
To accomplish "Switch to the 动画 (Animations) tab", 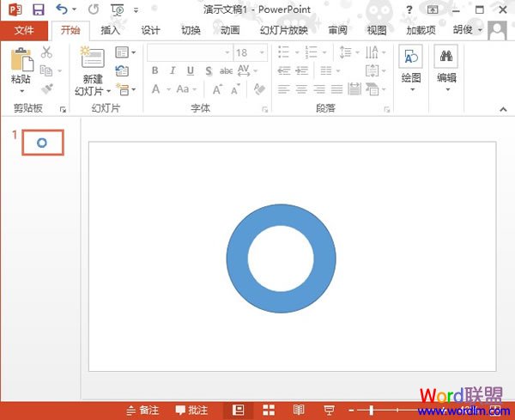I will (x=230, y=31).
